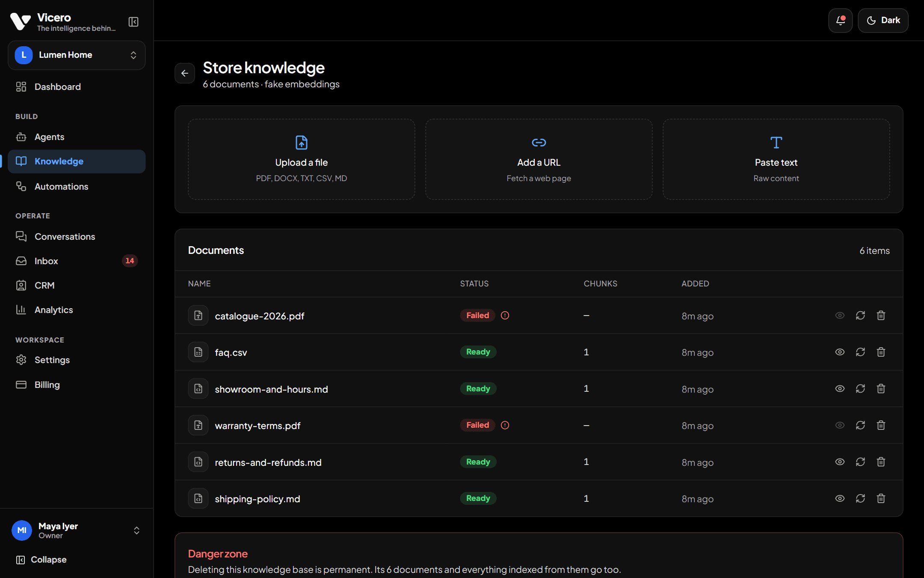Preview catalogue-2026.pdf with eye icon
Viewport: 924px width, 578px height.
pos(840,316)
